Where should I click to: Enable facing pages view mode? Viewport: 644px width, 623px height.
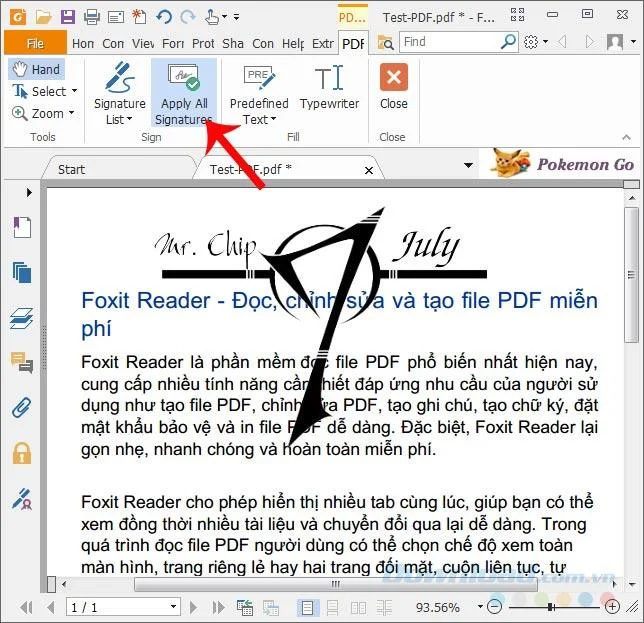click(x=359, y=608)
